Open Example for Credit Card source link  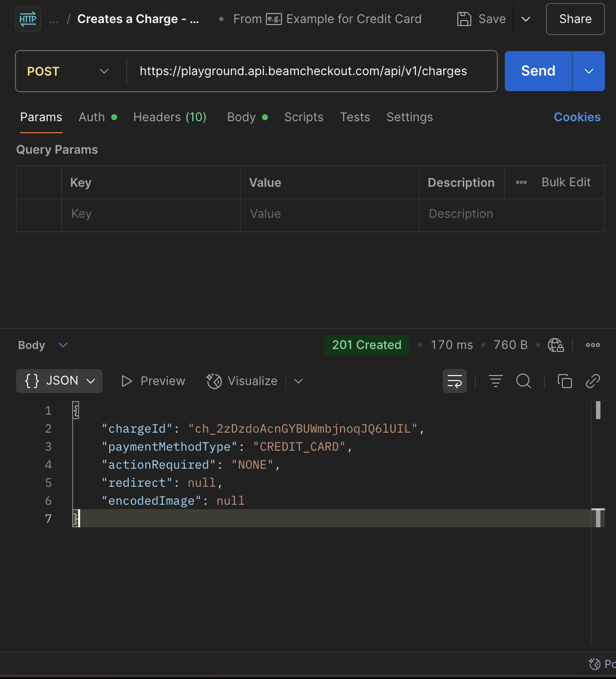[354, 19]
